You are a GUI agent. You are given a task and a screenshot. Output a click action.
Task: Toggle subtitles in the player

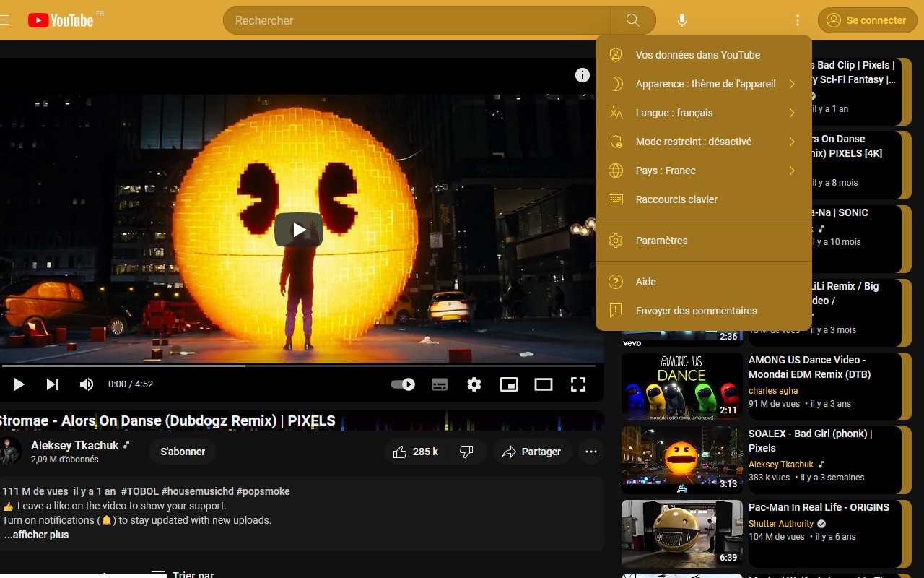(x=440, y=384)
